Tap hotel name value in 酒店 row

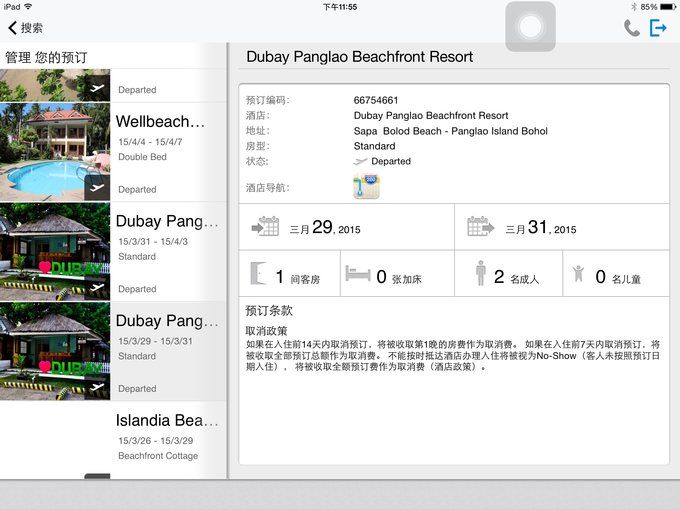pyautogui.click(x=431, y=115)
